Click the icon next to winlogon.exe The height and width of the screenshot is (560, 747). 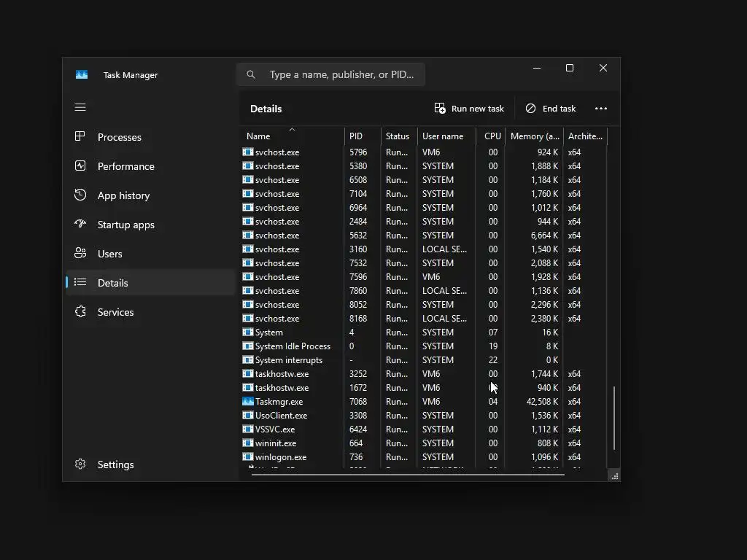pos(248,456)
